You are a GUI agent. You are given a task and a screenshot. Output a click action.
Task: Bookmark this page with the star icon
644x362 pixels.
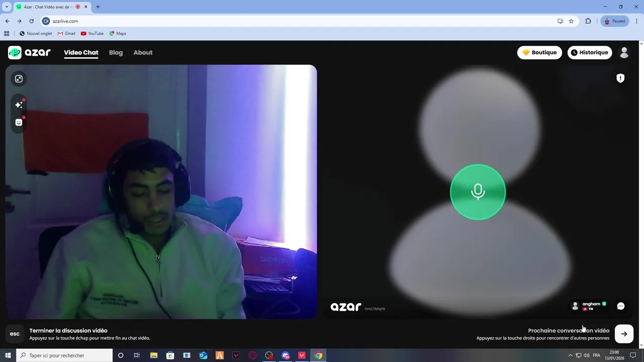(571, 21)
